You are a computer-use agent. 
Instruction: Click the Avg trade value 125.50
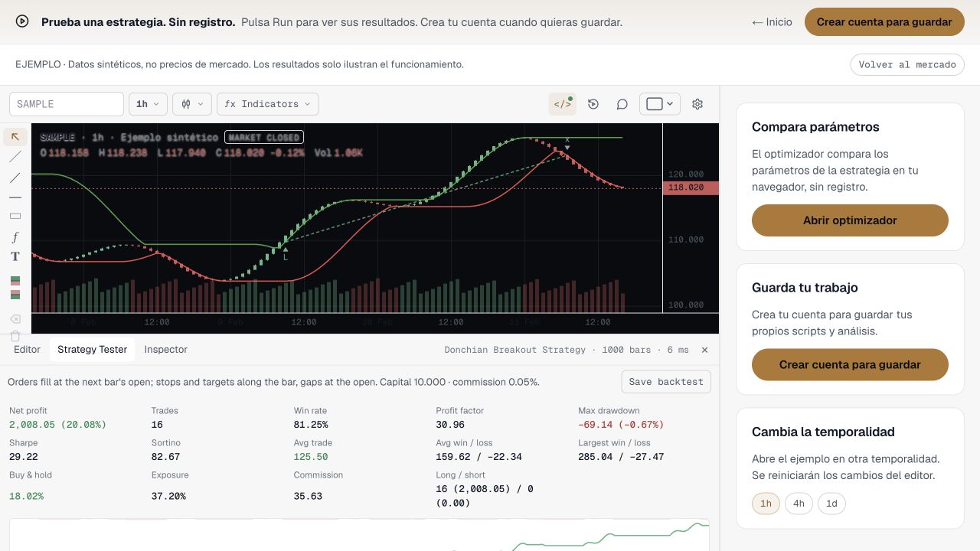pos(311,457)
